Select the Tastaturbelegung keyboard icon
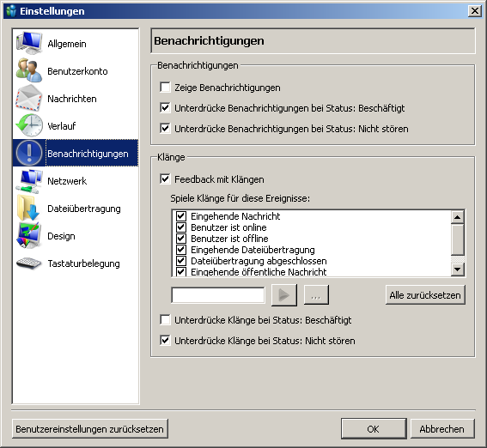 (29, 263)
